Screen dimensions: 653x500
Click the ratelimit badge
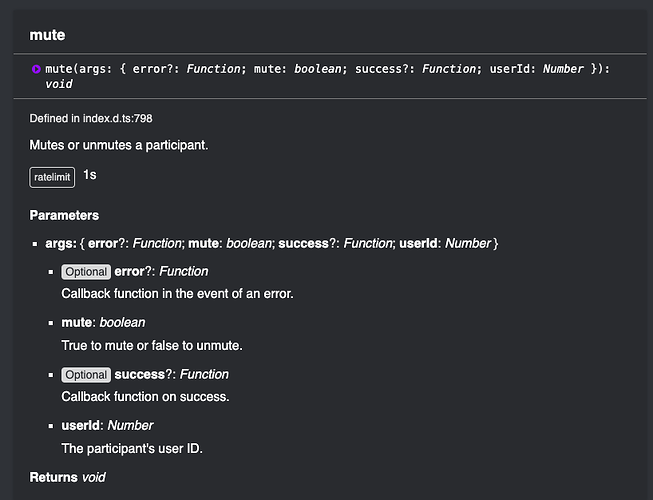click(52, 178)
